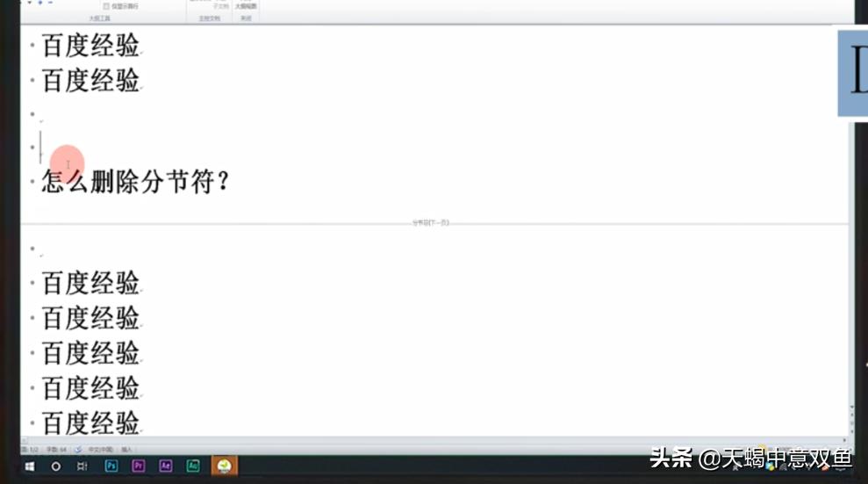Image resolution: width=868 pixels, height=484 pixels.
Task: Switch to the highlighted orange taskbar app
Action: tap(224, 466)
